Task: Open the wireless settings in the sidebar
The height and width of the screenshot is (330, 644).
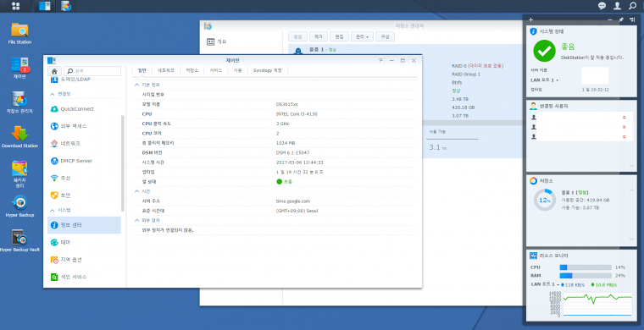Action: tap(84, 178)
